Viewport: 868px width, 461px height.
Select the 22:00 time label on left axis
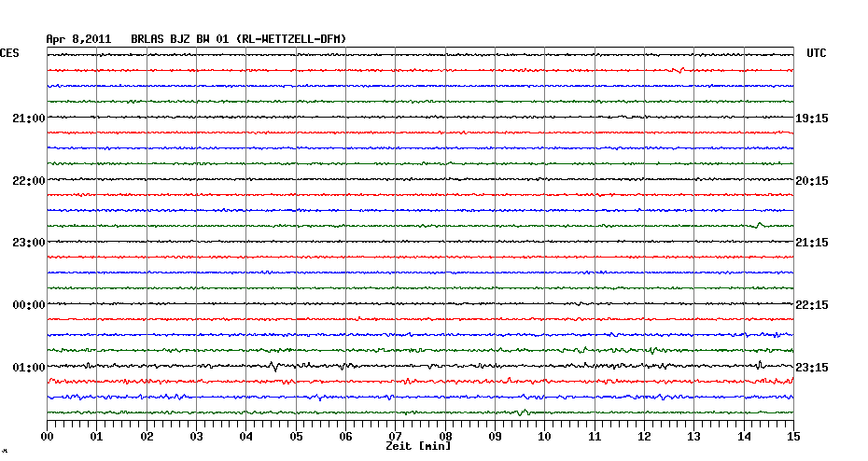[28, 180]
